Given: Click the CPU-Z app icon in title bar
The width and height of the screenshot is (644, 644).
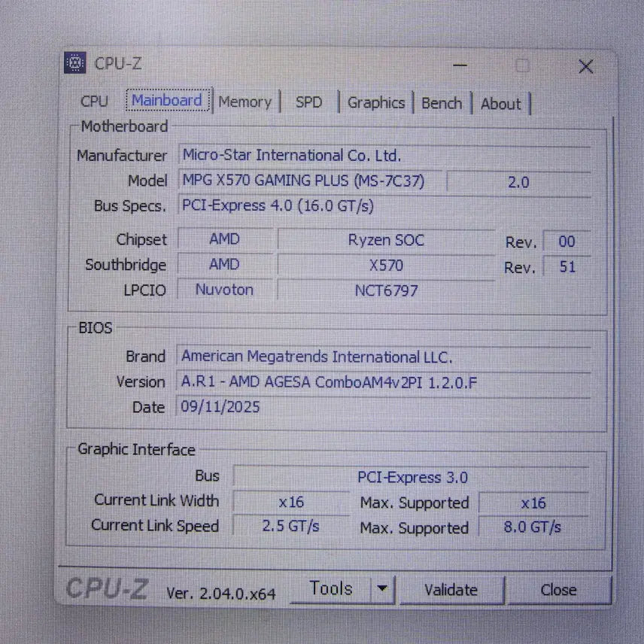Looking at the screenshot, I should 75,63.
